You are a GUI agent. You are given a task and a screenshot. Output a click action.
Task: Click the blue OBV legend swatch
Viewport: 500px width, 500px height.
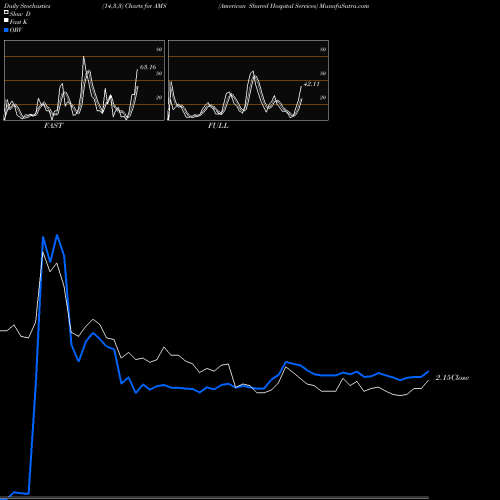click(x=6, y=30)
